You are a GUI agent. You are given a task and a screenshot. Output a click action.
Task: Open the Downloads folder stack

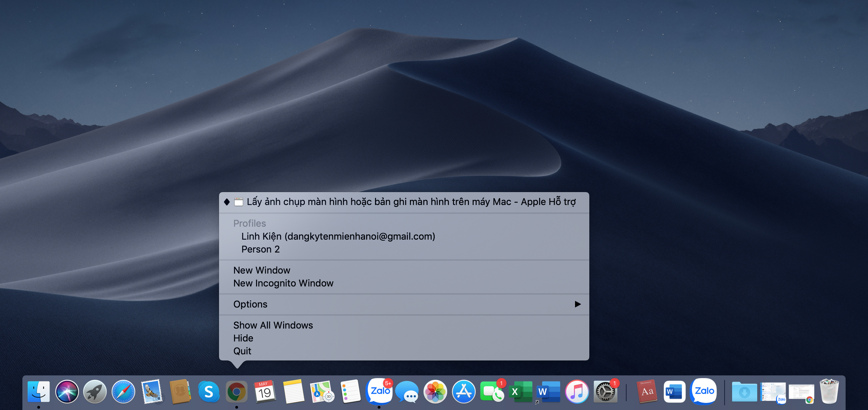[x=744, y=391]
